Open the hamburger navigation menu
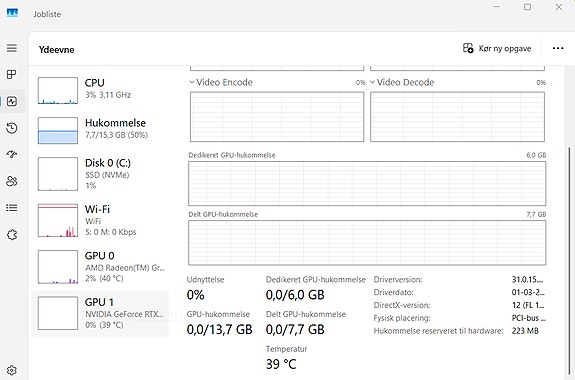 12,48
